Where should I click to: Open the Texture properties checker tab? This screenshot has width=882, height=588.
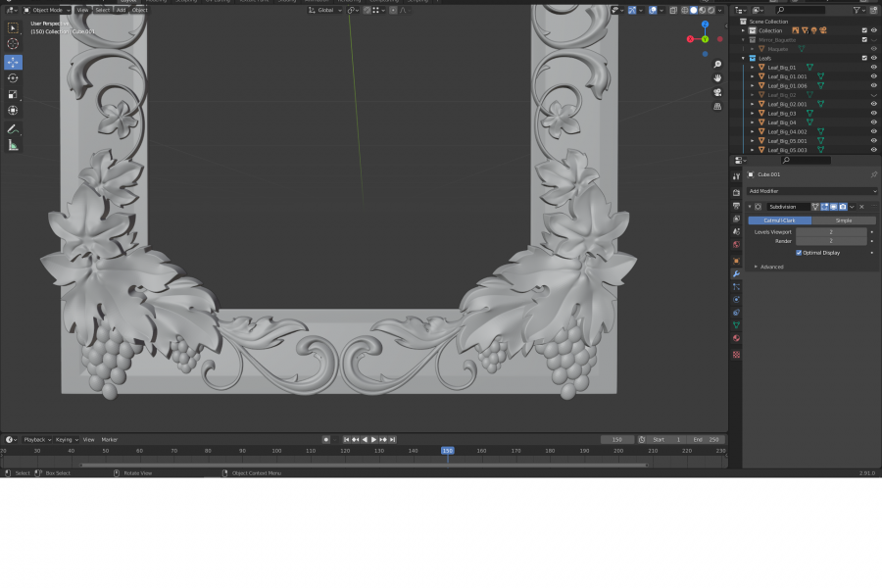(736, 355)
